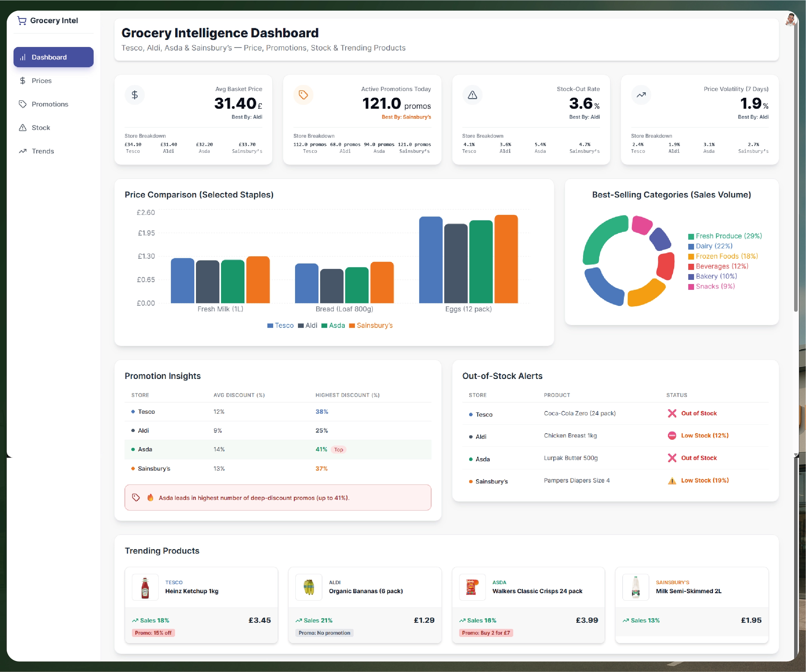This screenshot has height=672, width=806.
Task: Open the Stock section in sidebar
Action: click(41, 127)
